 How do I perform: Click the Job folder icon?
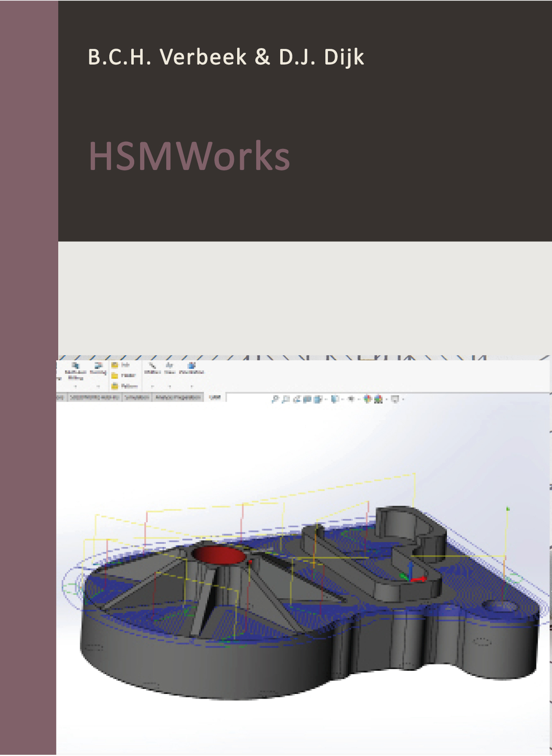tap(115, 365)
